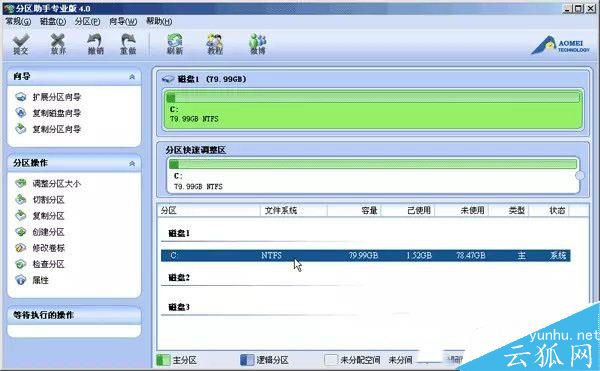Image resolution: width=600 pixels, height=371 pixels.
Task: Click the slider handle at quick-adjust bar's right end
Action: (580, 176)
